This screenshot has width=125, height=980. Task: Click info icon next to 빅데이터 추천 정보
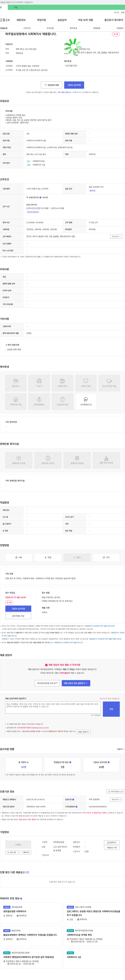[x=21, y=899]
